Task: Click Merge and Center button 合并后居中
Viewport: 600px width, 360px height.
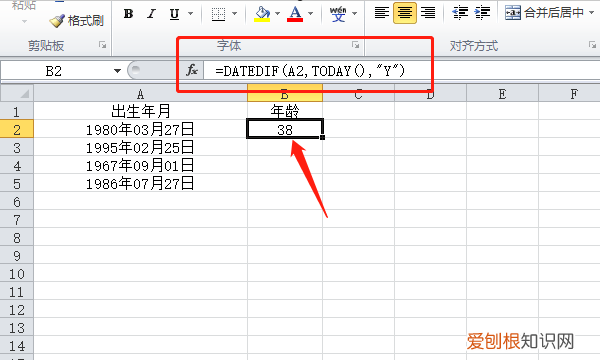Action: pos(545,13)
